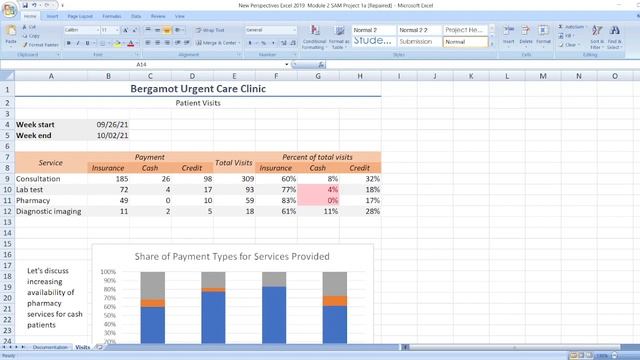The image size is (640, 360).
Task: Choose Format as Table
Action: coord(339,37)
